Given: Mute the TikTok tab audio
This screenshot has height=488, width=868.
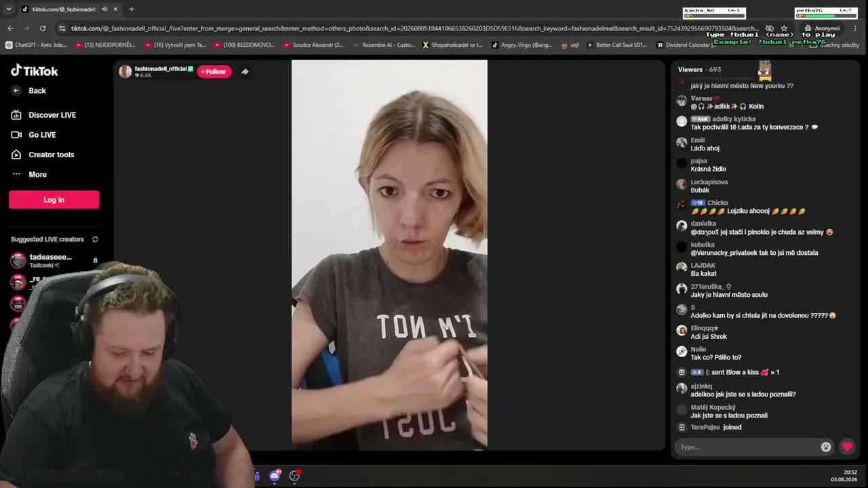Looking at the screenshot, I should (104, 9).
